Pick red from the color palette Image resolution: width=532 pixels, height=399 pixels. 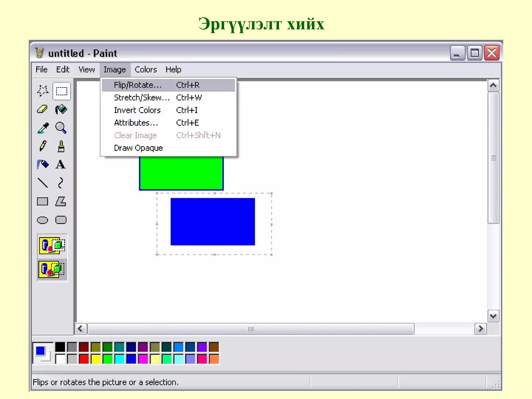pos(84,359)
